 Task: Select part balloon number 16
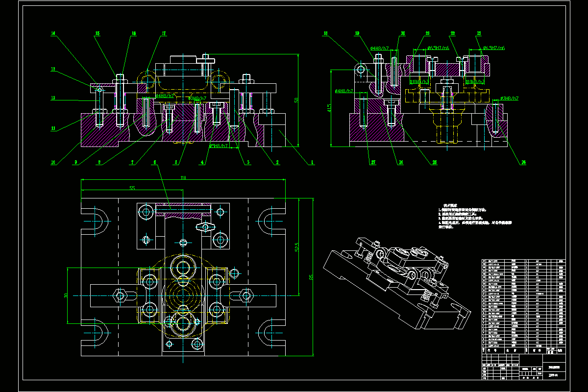click(133, 34)
